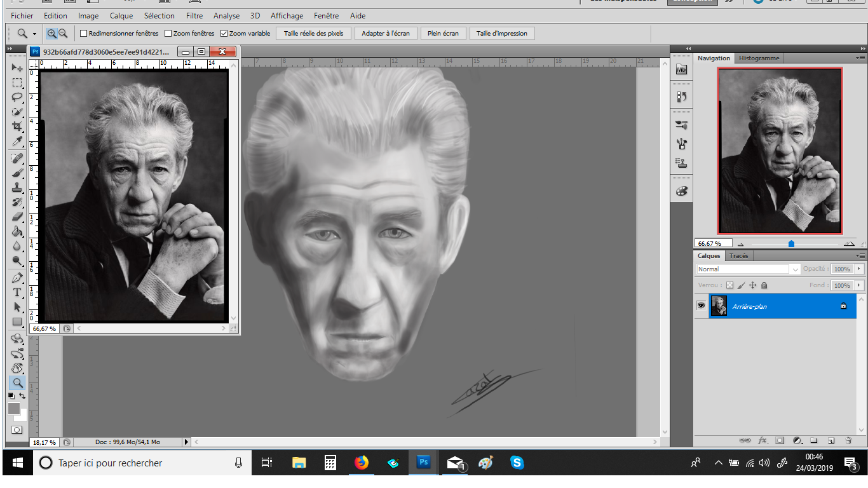
Task: Select the Pen tool
Action: (17, 278)
